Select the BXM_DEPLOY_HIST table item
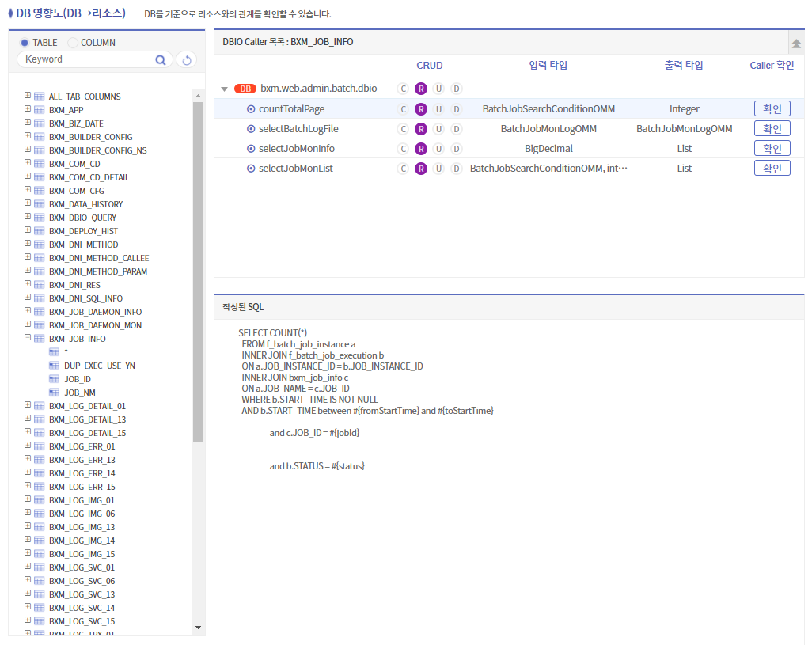 (x=83, y=231)
